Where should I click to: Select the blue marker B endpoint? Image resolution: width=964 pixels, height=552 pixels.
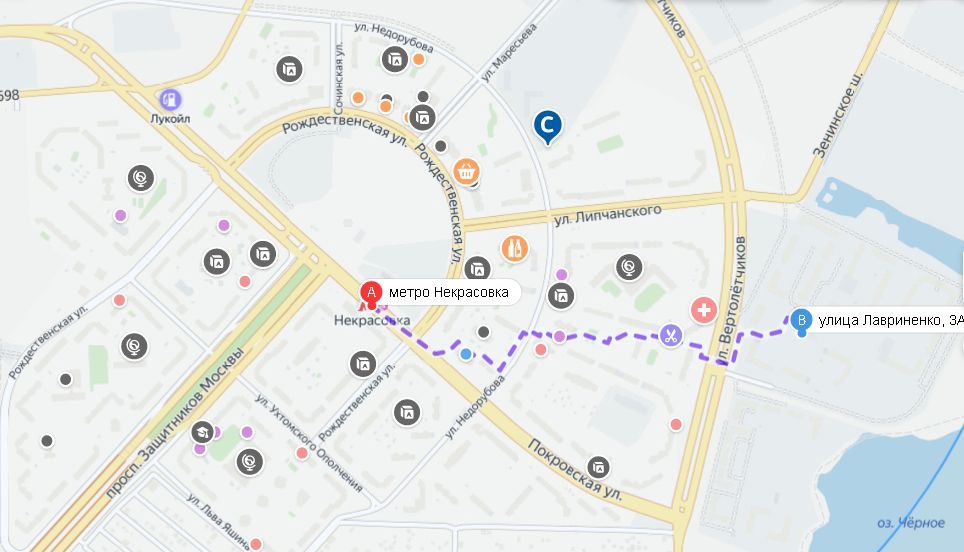[800, 321]
